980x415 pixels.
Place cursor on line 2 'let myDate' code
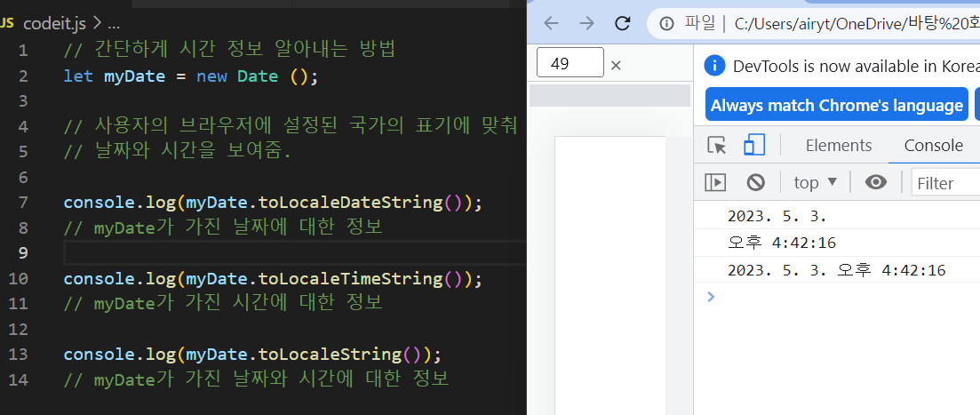pyautogui.click(x=191, y=76)
